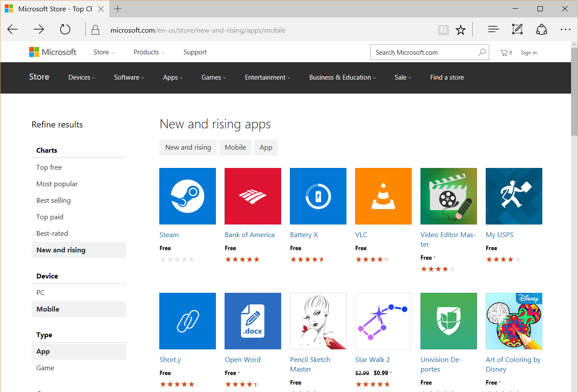Open the Share icon in Edge toolbar
This screenshot has width=578, height=392.
[x=541, y=29]
